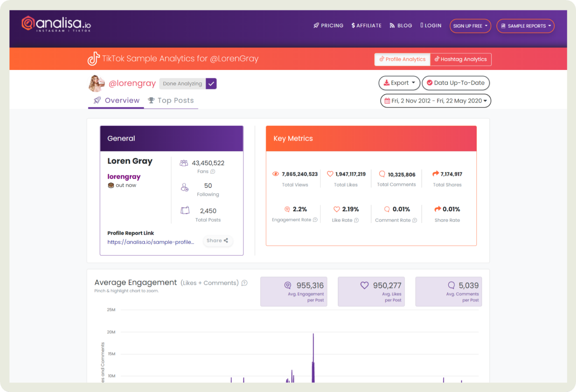
Task: Select the Profile Analytics toggle
Action: pos(402,59)
